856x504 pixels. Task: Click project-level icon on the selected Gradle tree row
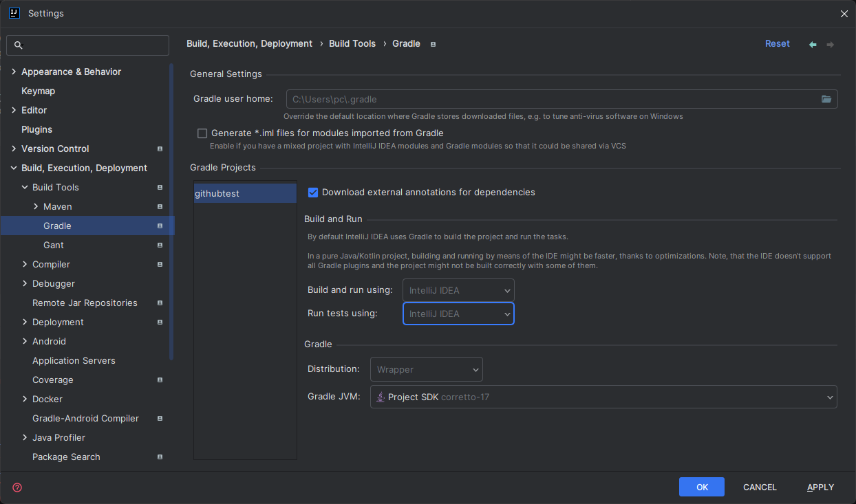[160, 226]
